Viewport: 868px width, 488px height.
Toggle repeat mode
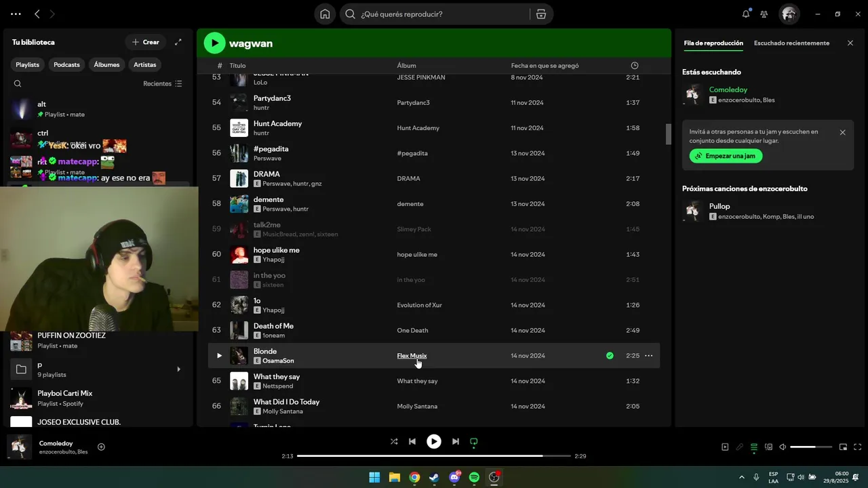(474, 441)
